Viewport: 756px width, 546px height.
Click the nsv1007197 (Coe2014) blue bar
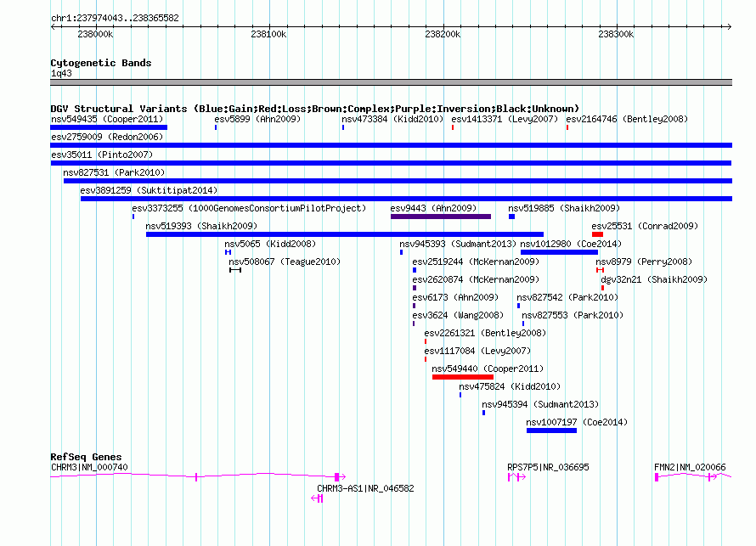click(x=551, y=431)
